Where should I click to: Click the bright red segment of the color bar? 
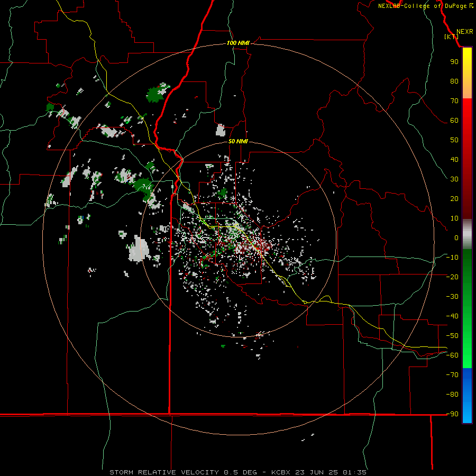click(467, 112)
